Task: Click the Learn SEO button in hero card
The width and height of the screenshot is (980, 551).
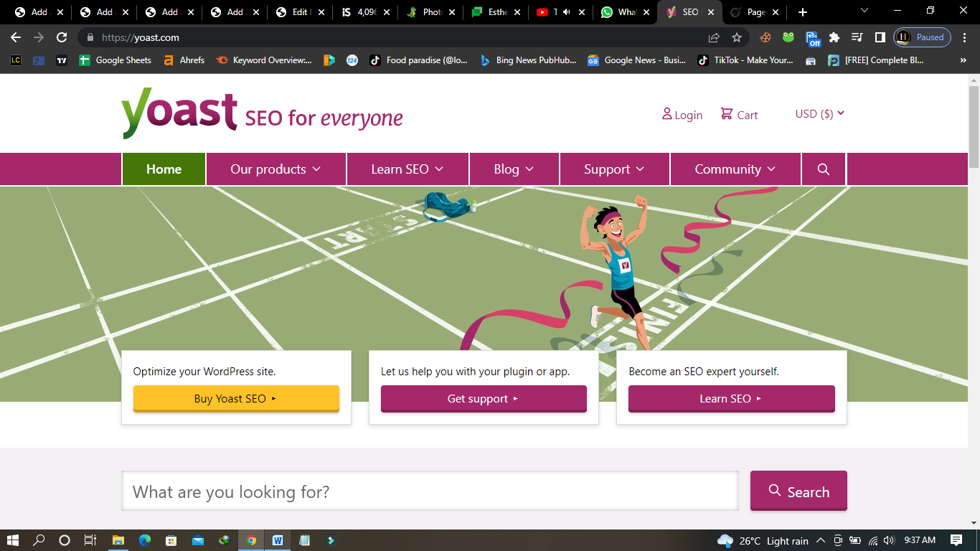Action: [x=732, y=399]
